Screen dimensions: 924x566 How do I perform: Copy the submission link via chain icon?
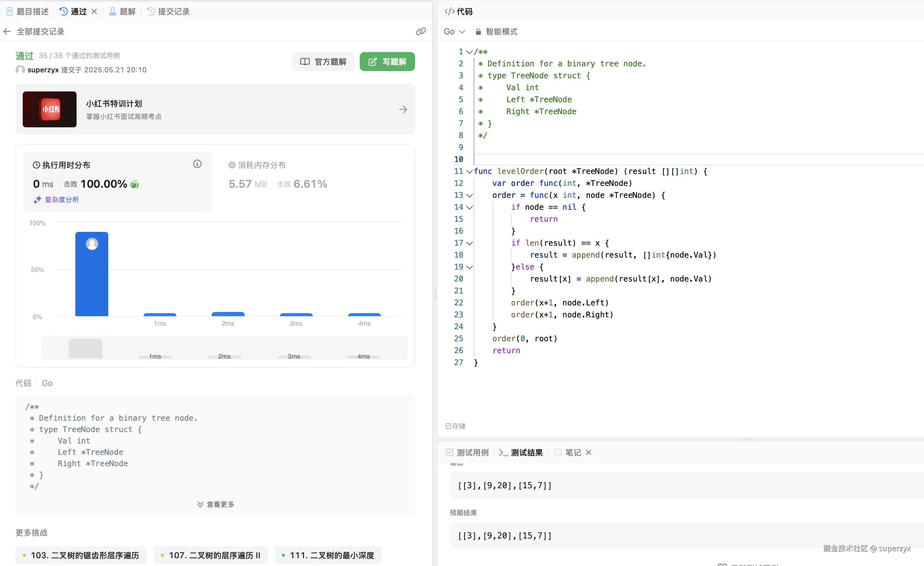point(421,31)
